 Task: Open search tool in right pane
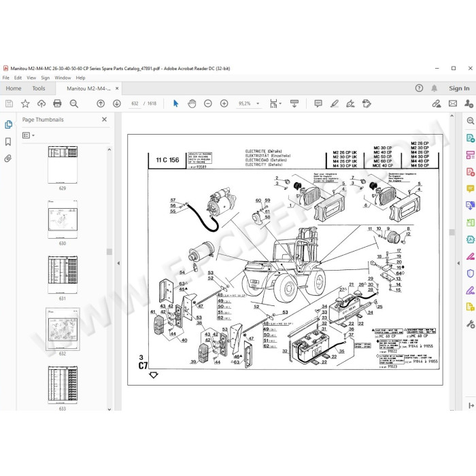(x=471, y=121)
